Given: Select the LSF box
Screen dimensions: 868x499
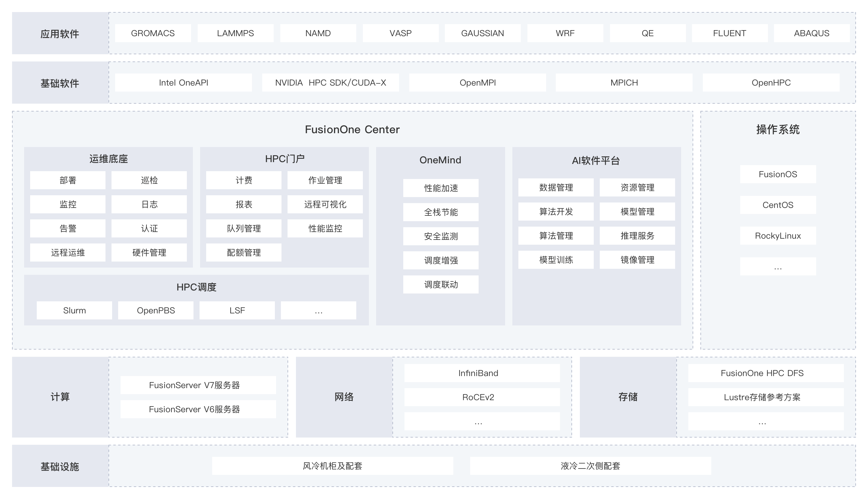Looking at the screenshot, I should [237, 310].
